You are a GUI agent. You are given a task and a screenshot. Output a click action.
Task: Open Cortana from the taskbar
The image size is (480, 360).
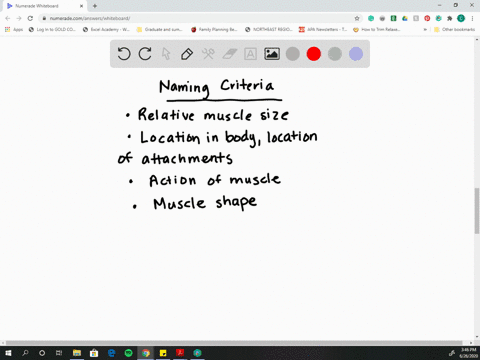tap(42, 353)
